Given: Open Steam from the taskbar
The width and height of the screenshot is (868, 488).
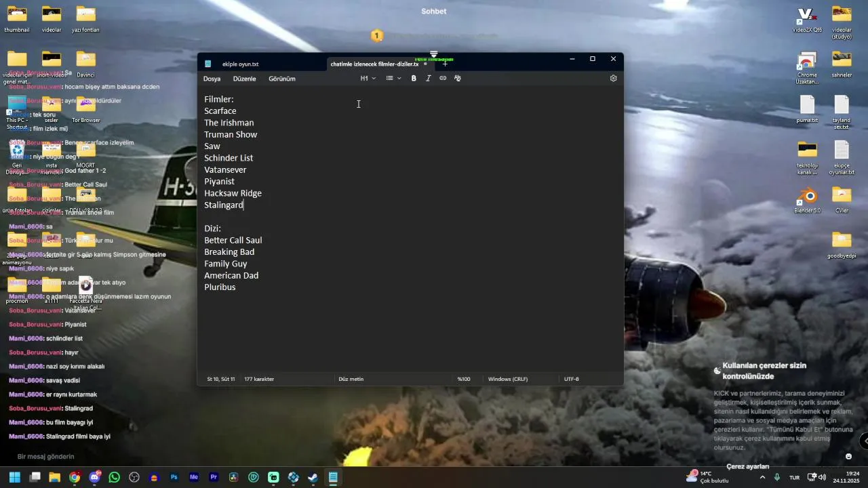Looking at the screenshot, I should 313,477.
